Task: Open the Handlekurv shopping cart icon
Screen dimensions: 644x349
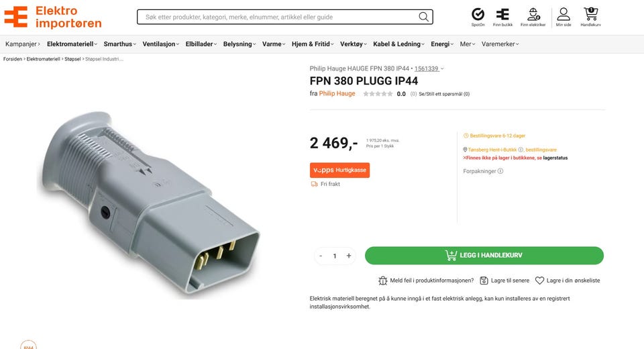Action: 590,14
